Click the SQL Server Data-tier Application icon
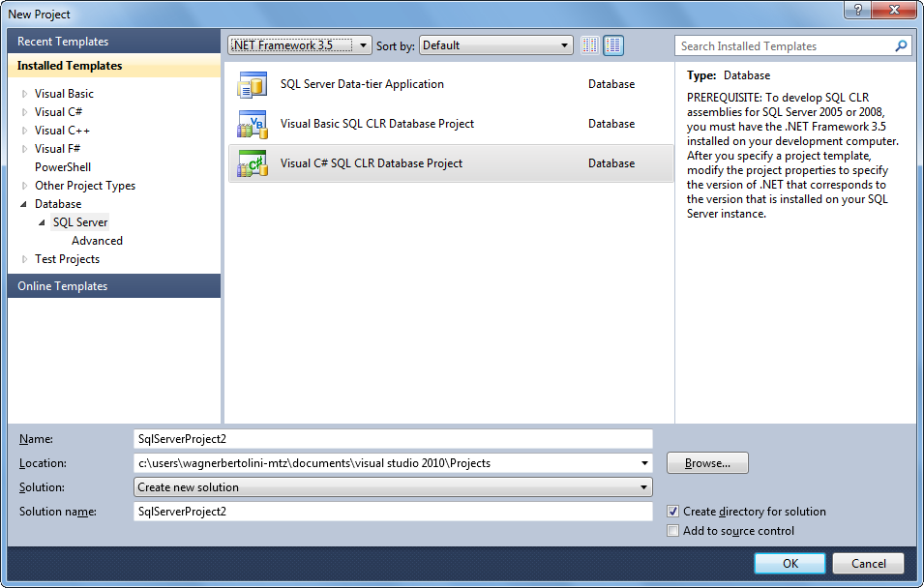This screenshot has height=588, width=924. tap(253, 84)
